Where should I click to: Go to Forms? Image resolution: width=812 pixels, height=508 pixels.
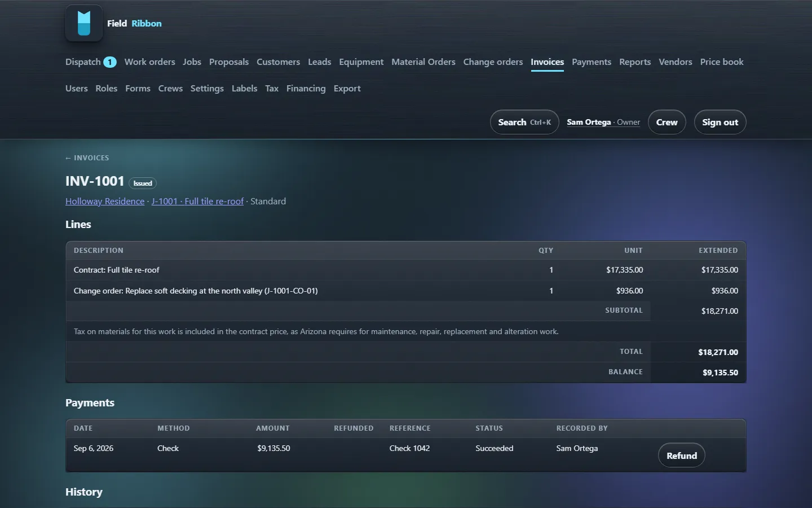coord(138,89)
